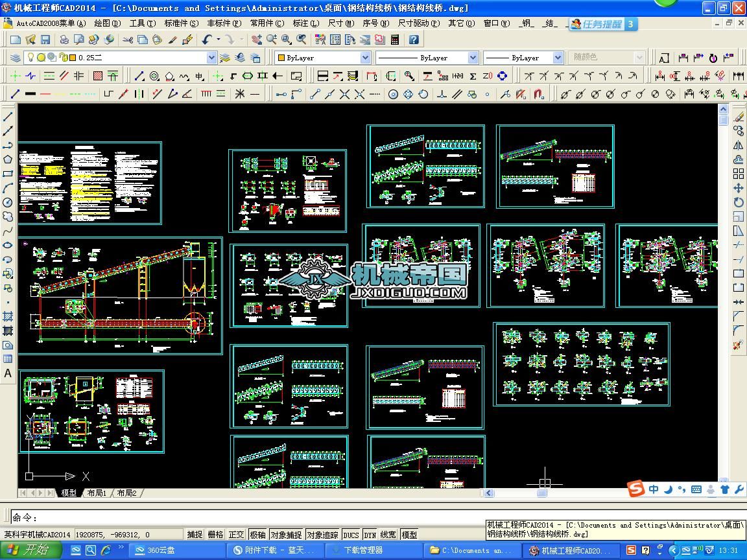This screenshot has height=560, width=747.
Task: Toggle 线宽 lineweight display
Action: click(388, 534)
